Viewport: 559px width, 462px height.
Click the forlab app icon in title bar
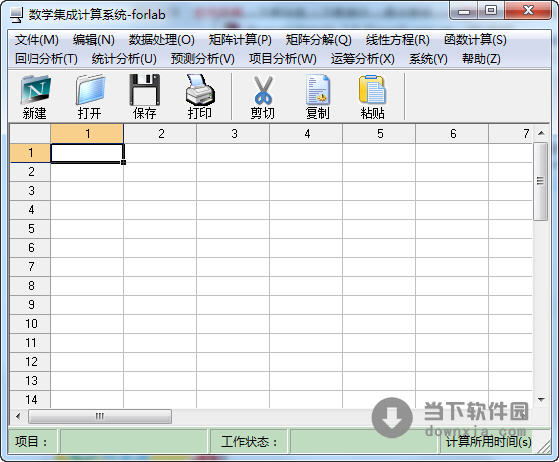(16, 15)
